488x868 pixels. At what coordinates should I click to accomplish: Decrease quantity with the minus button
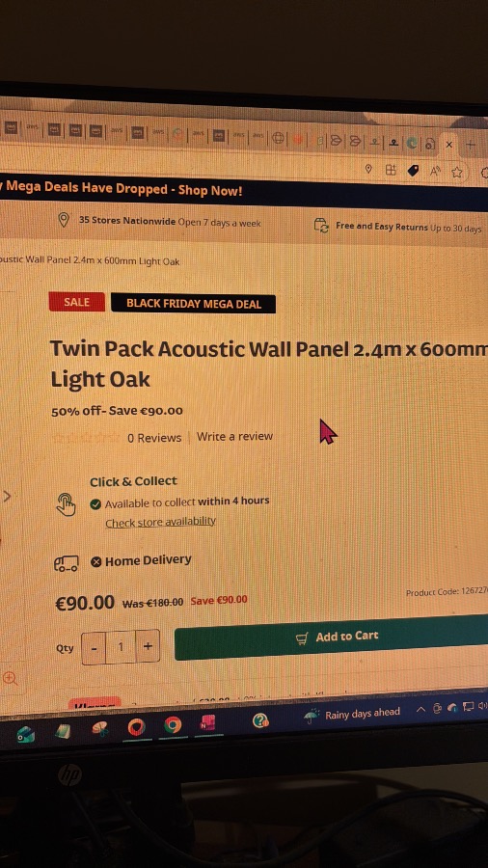[94, 647]
